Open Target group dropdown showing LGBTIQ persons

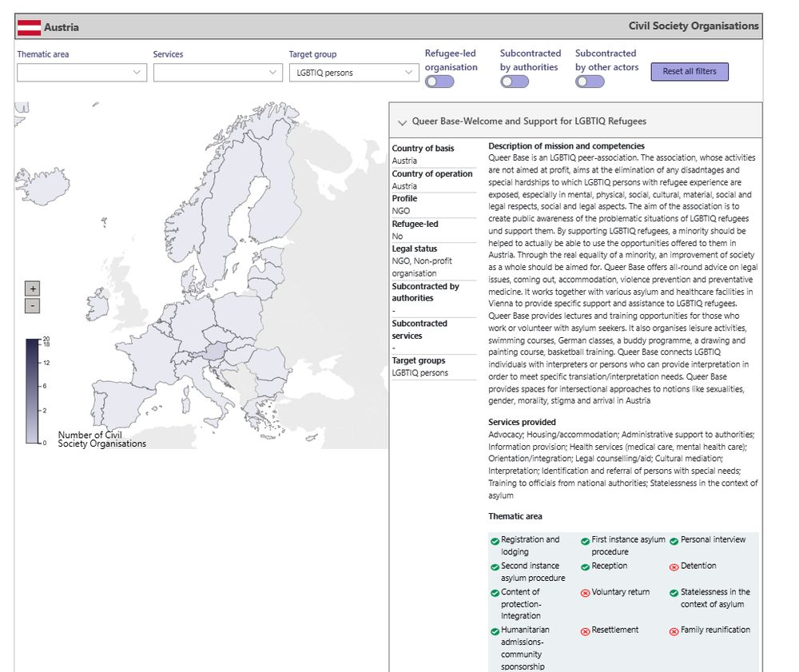pyautogui.click(x=354, y=73)
